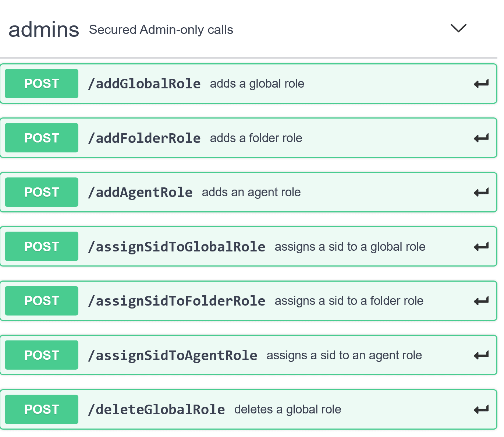Select the 'Secured Admin-only calls' description text
This screenshot has width=504, height=437.
(x=161, y=29)
